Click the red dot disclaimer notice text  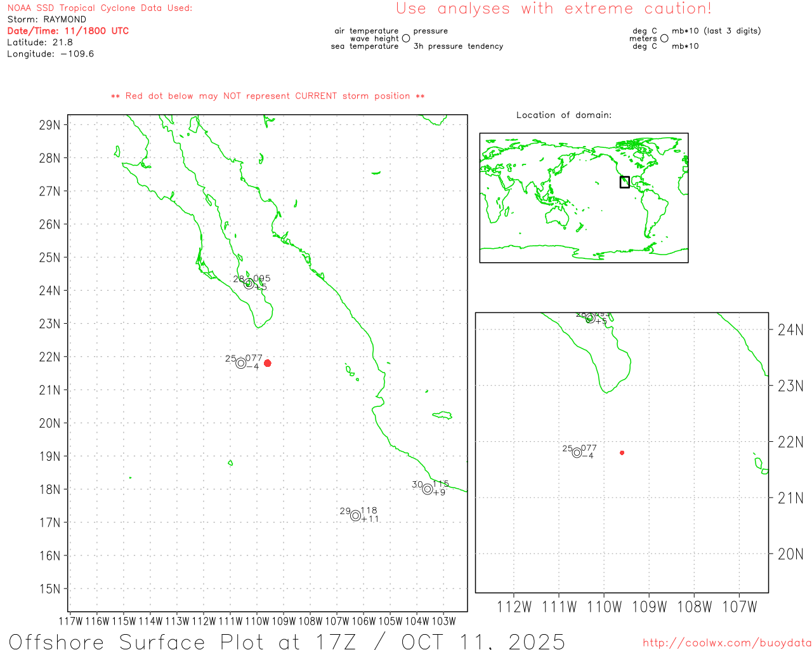click(268, 96)
